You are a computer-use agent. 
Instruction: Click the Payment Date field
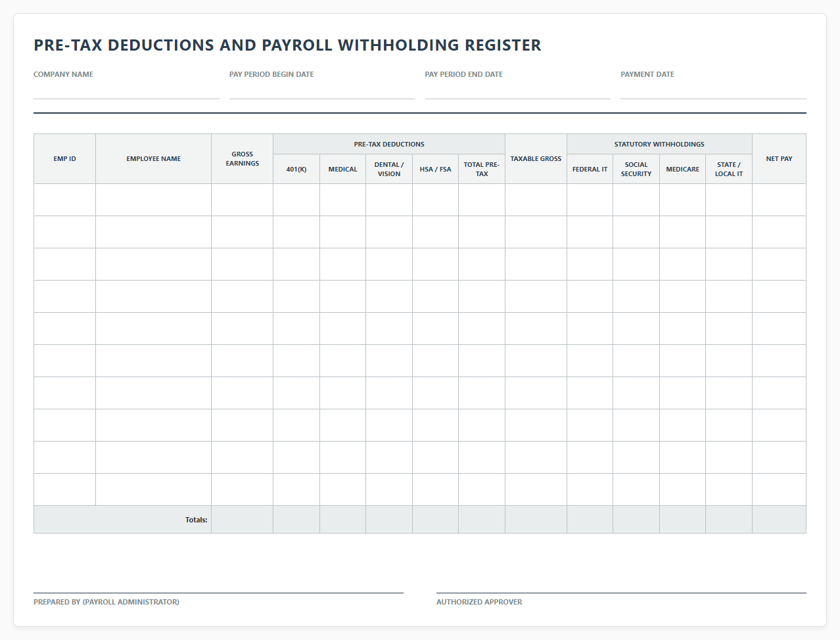pos(713,90)
